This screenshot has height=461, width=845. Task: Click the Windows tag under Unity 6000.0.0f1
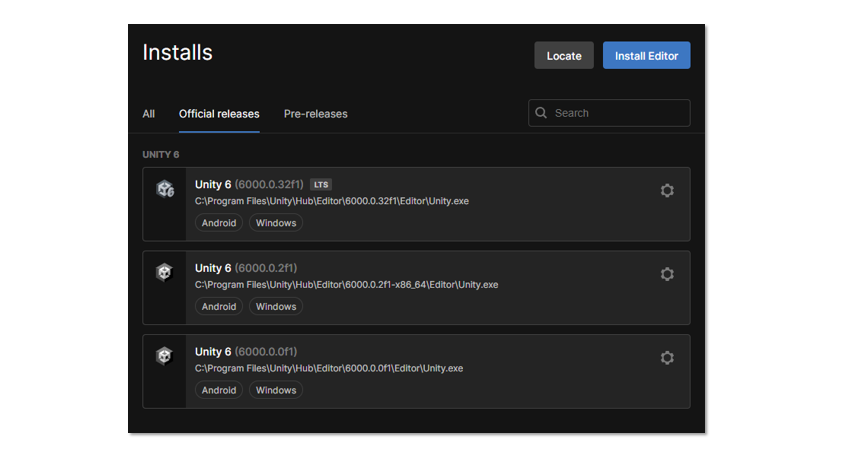(276, 390)
